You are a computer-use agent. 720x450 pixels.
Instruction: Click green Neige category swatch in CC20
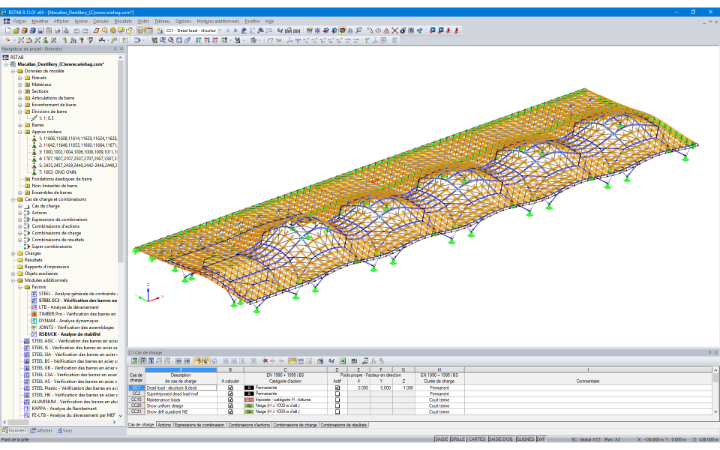249,405
